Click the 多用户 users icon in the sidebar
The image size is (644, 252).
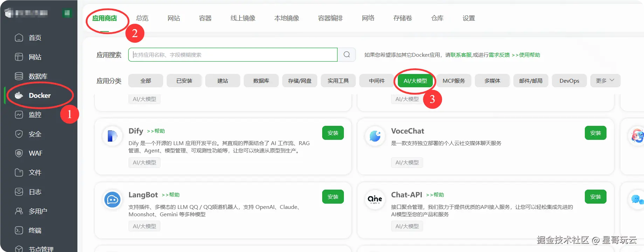[x=19, y=211]
